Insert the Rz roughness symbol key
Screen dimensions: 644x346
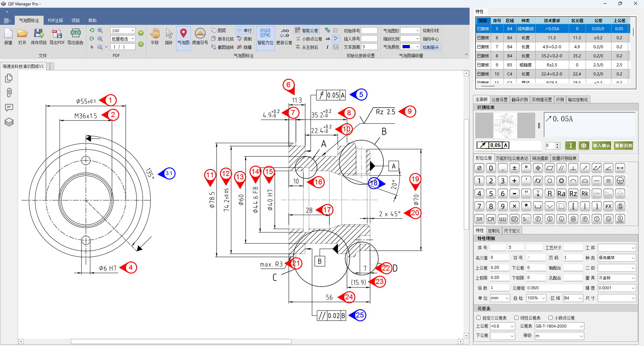point(573,193)
